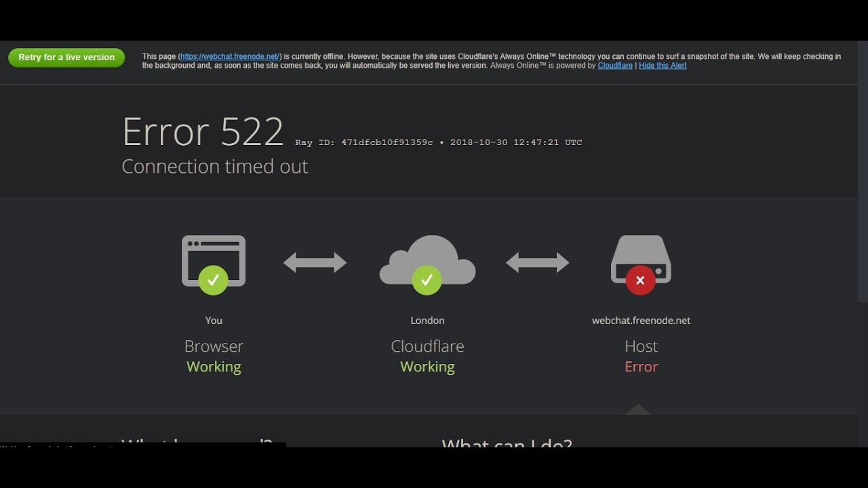Select the Cloudflare cloud icon
Image resolution: width=868 pixels, height=488 pixels.
coord(427,264)
